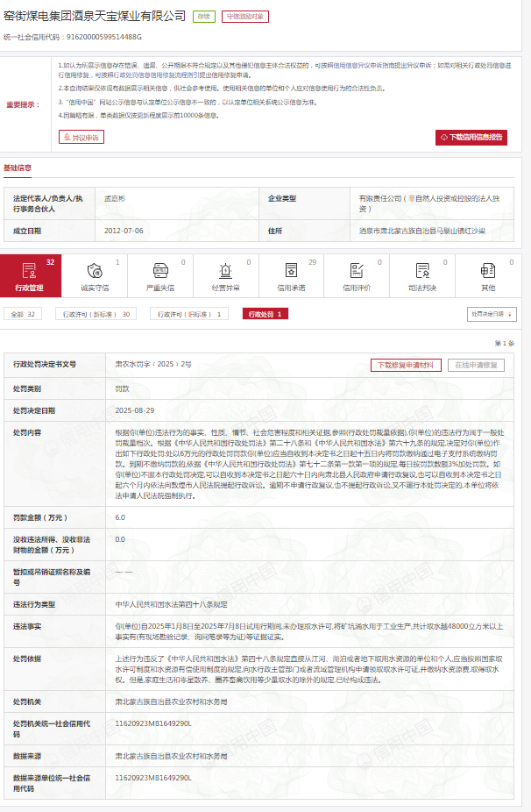Switch to 行政许可（新标准）30 filter

(x=96, y=314)
